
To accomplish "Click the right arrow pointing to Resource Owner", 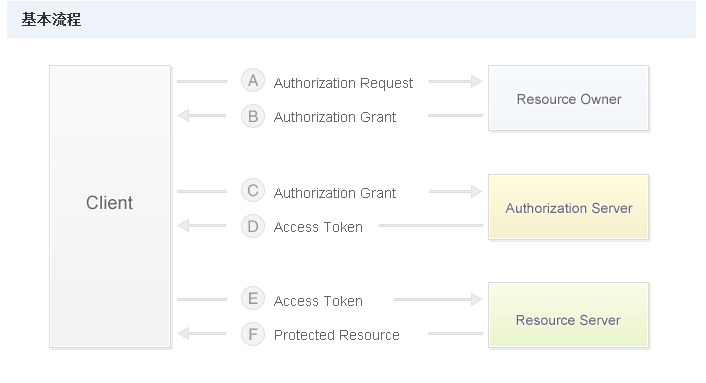I will (x=456, y=81).
